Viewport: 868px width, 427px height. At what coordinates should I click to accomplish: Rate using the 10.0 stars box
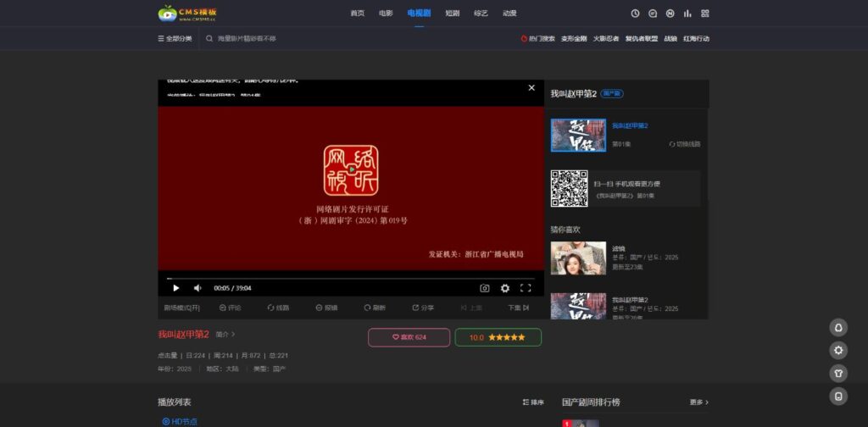[498, 337]
